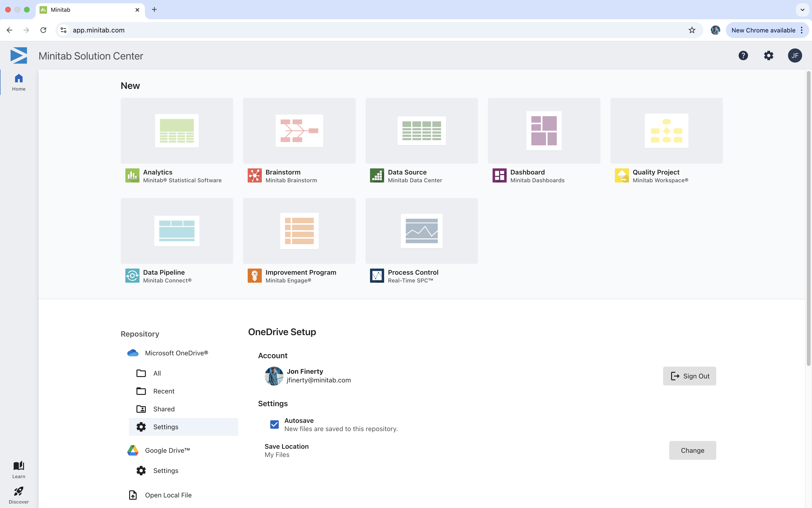Open the Chrome three-dot menu
812x508 pixels.
[802, 30]
